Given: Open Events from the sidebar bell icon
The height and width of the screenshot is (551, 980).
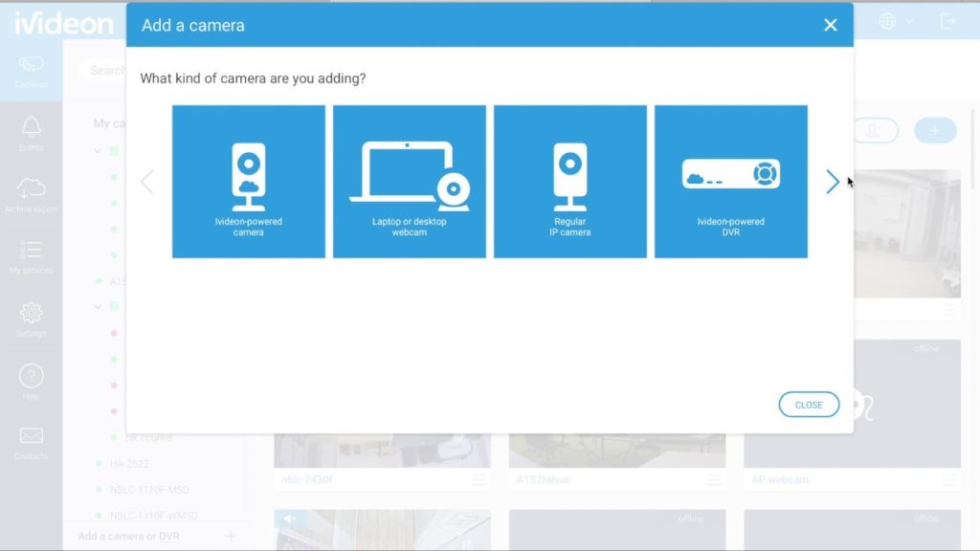Looking at the screenshot, I should pos(32,134).
